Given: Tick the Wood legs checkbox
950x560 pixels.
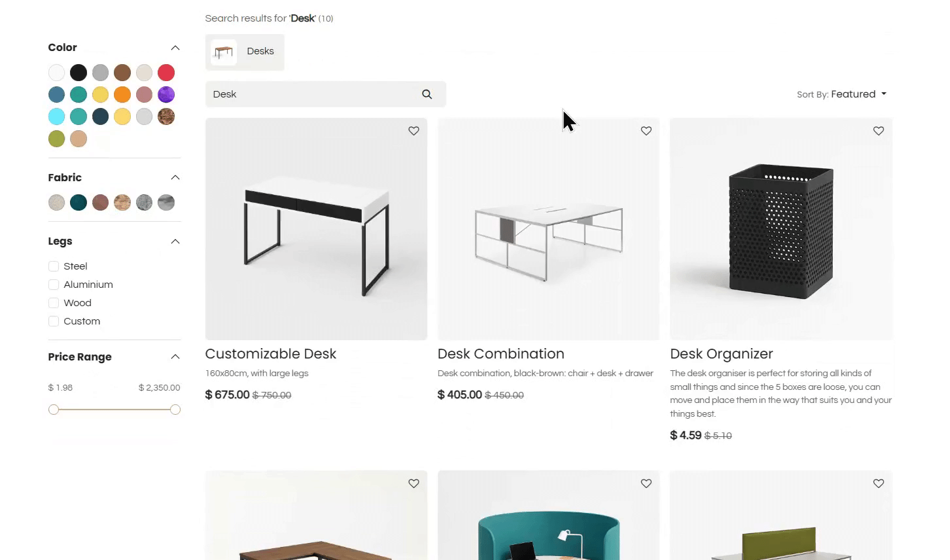Looking at the screenshot, I should (x=54, y=303).
